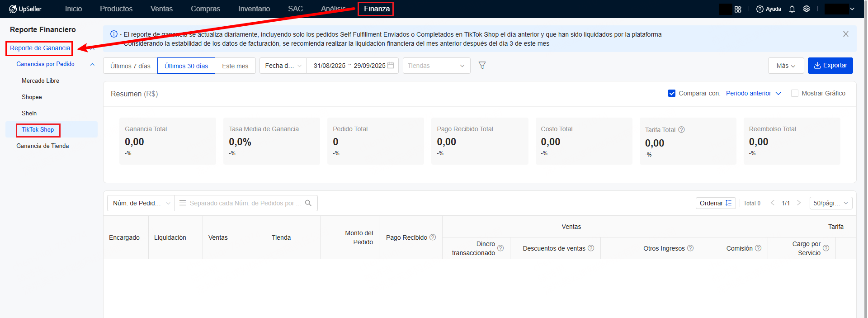Viewport: 868px width, 318px height.
Task: Select the Últimos 7 días option
Action: [130, 66]
